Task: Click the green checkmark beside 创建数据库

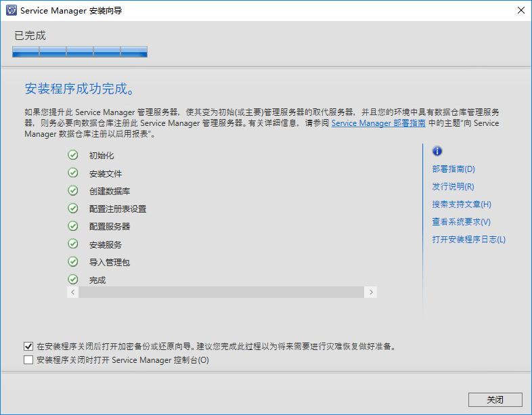Action: (x=72, y=191)
